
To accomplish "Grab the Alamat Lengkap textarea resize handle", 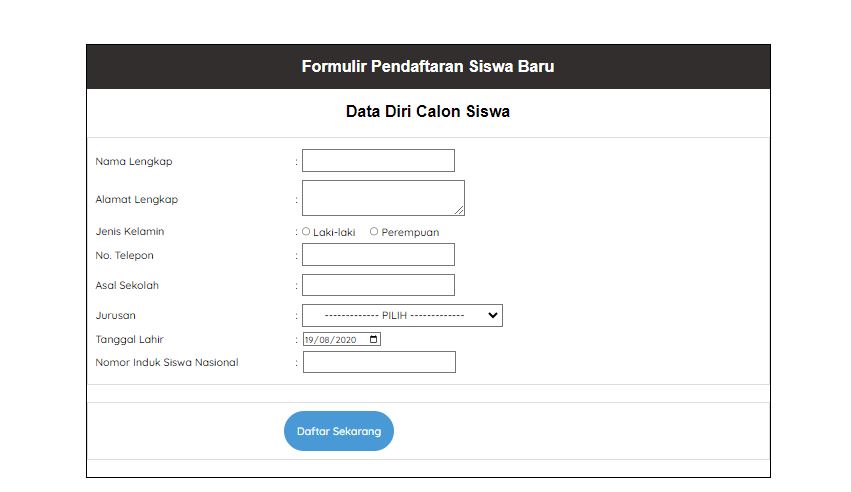I will tap(460, 211).
